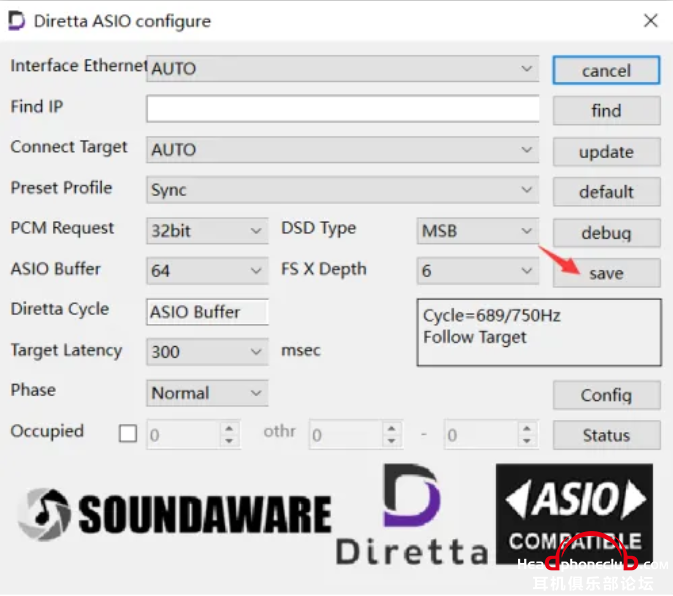Decrease the first othr spinner value
The height and width of the screenshot is (596, 673).
(x=391, y=441)
